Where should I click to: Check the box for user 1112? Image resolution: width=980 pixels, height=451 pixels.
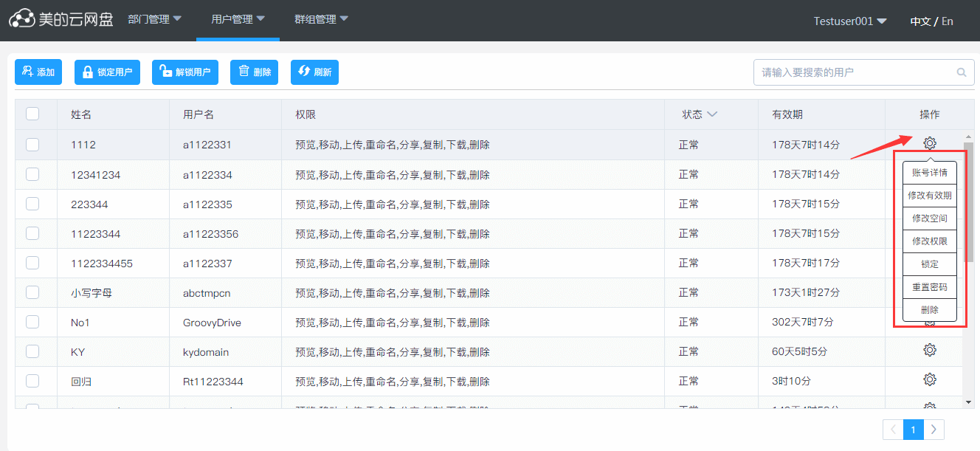coord(32,145)
